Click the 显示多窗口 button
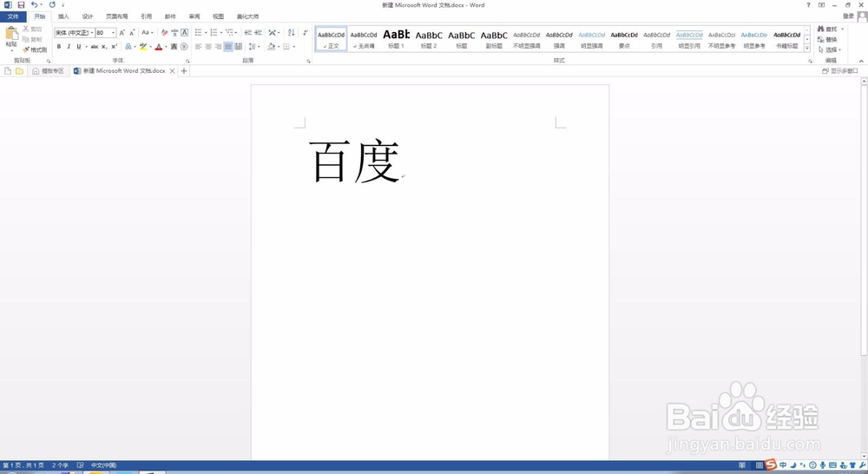Viewport: 868px width, 474px height. tap(839, 71)
